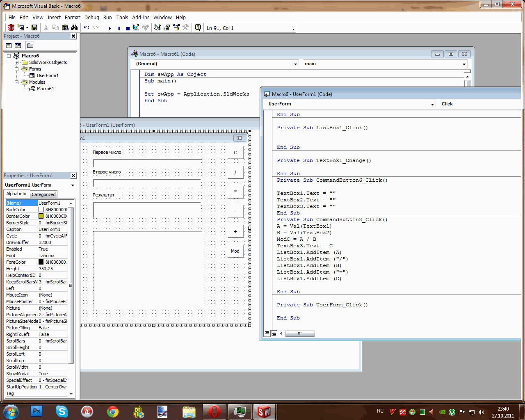This screenshot has height=420, width=525.
Task: Click BorderColor yellow swatch in properties
Action: point(41,216)
